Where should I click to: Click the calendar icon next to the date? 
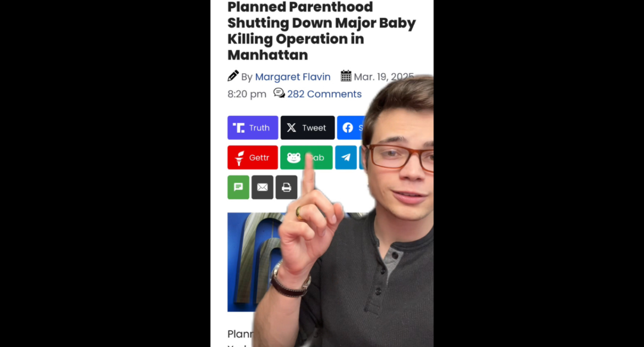point(346,76)
